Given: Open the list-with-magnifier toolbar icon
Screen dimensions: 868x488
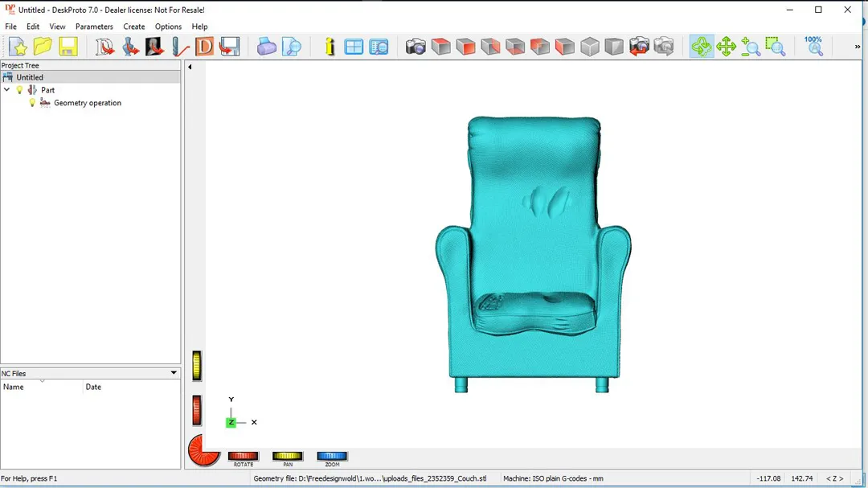Looking at the screenshot, I should [x=379, y=47].
